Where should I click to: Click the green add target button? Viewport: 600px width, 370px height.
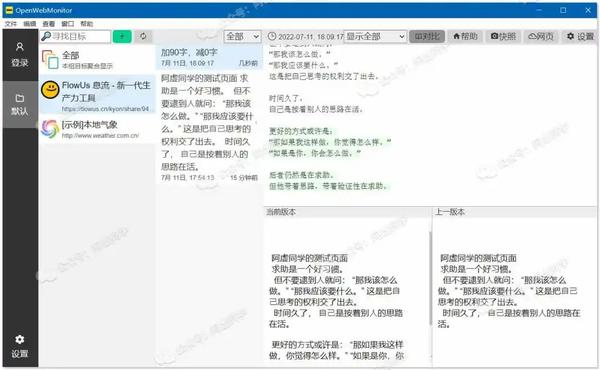click(122, 36)
